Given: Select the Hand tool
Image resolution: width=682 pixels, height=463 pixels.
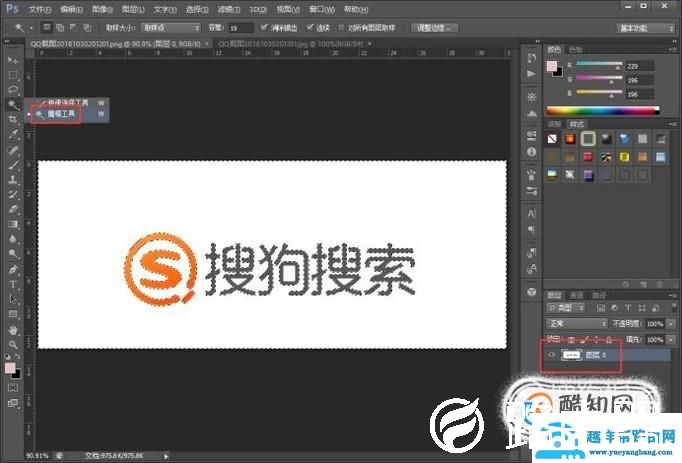Looking at the screenshot, I should [13, 330].
